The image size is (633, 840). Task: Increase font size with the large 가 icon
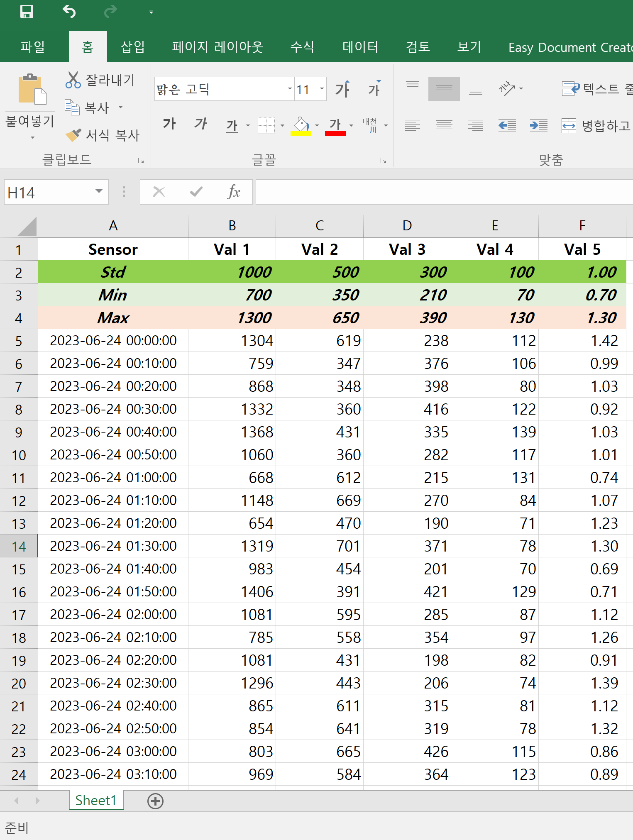click(343, 89)
